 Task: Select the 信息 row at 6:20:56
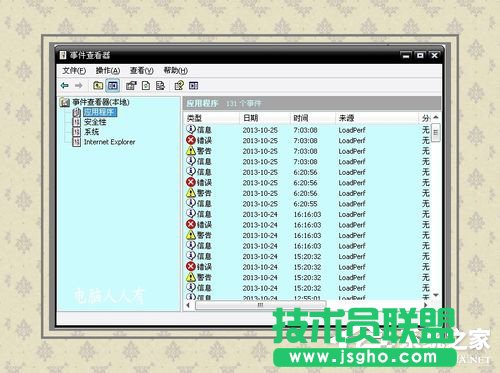[x=308, y=172]
